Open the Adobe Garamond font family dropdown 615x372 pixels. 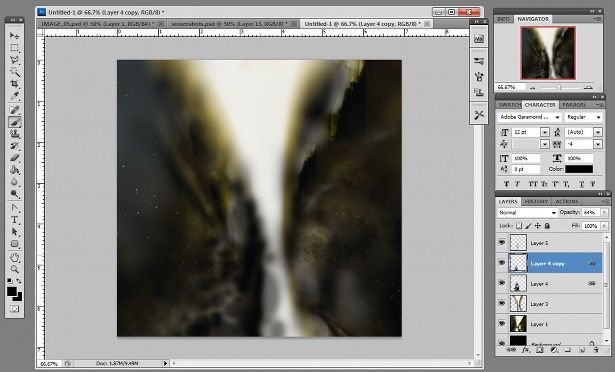[x=529, y=117]
